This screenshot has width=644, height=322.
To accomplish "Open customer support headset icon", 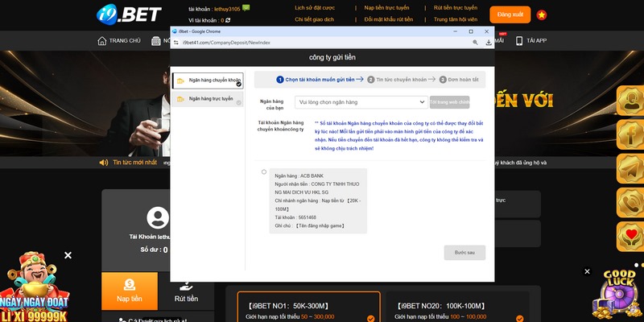I will click(x=630, y=101).
